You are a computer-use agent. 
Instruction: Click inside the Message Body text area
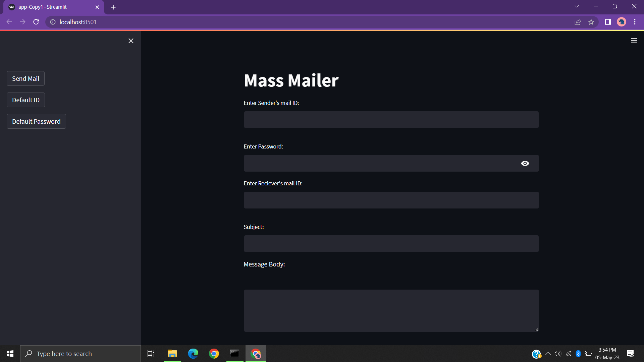tap(391, 311)
